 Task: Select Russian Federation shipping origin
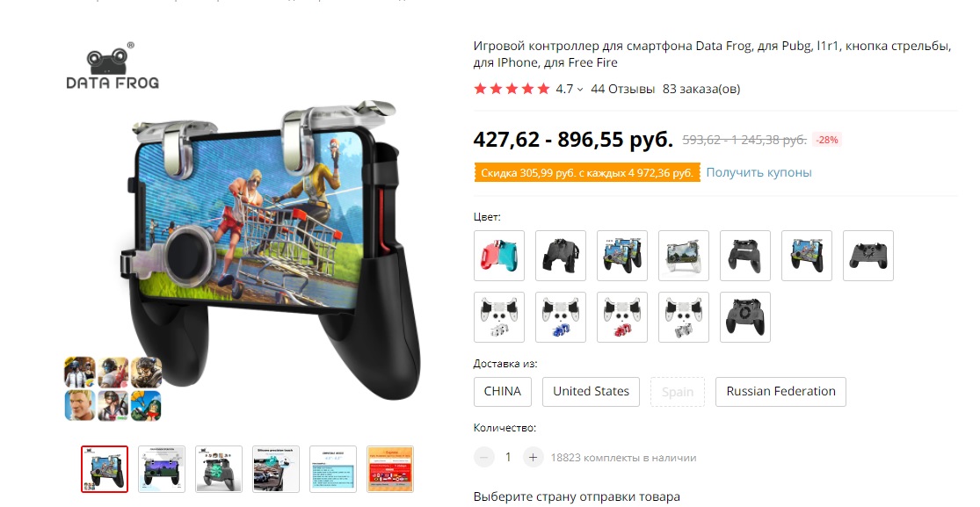tap(780, 391)
